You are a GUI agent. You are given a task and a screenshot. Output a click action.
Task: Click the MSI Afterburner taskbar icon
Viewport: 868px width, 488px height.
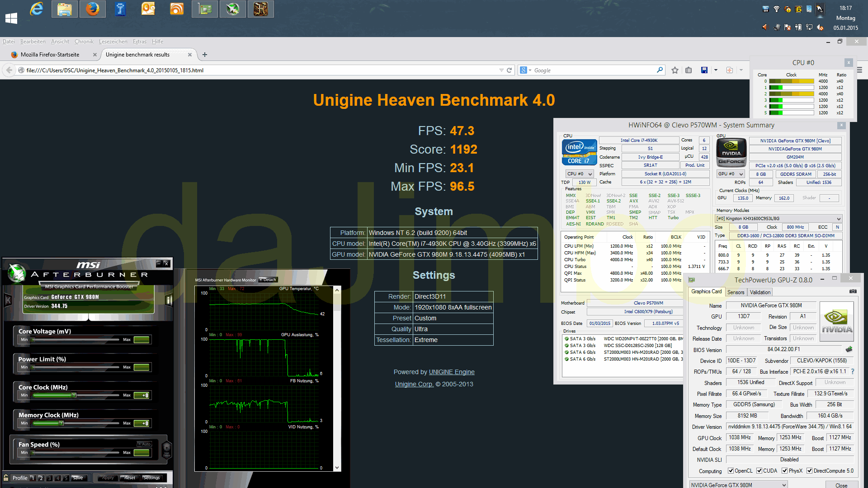[x=233, y=9]
